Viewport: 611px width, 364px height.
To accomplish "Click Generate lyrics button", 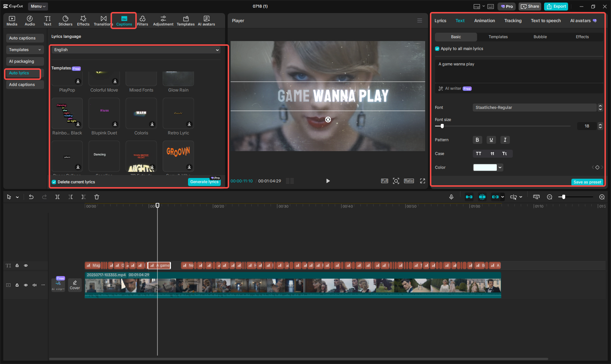I will click(x=204, y=182).
